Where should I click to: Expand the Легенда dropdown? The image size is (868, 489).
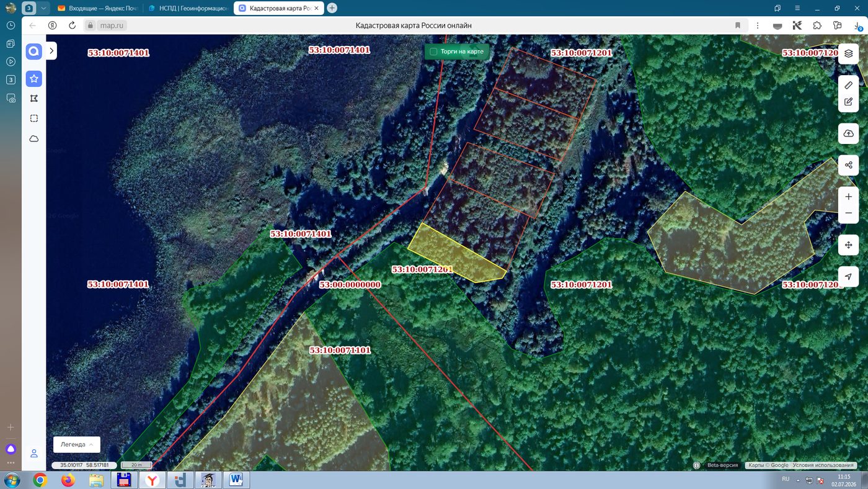[x=77, y=445]
